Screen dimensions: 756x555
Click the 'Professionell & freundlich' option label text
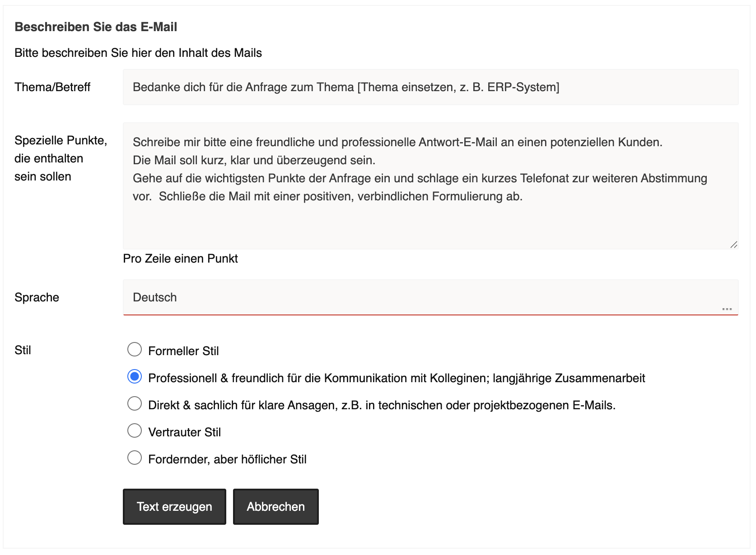click(397, 378)
